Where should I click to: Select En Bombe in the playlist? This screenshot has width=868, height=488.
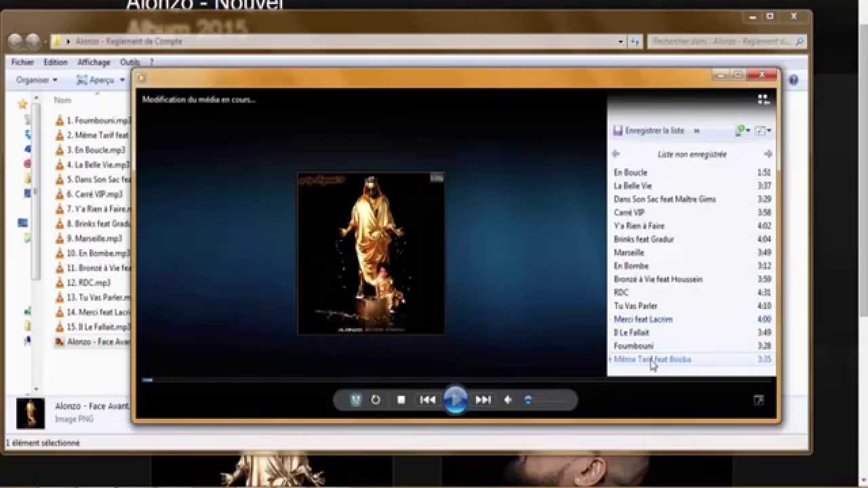tap(692, 266)
